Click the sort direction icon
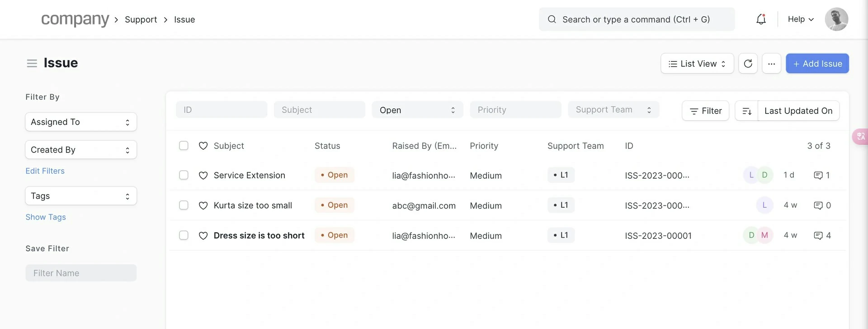 (x=746, y=111)
